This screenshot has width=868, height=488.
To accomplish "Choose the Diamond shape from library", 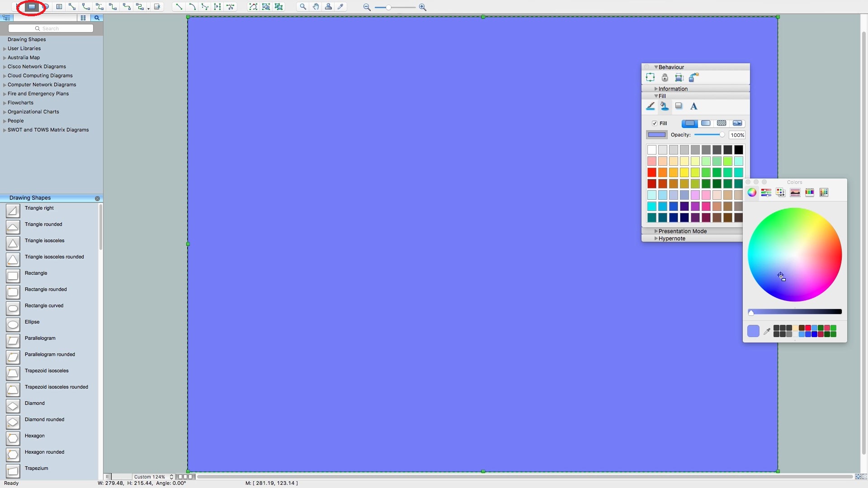I will [13, 406].
